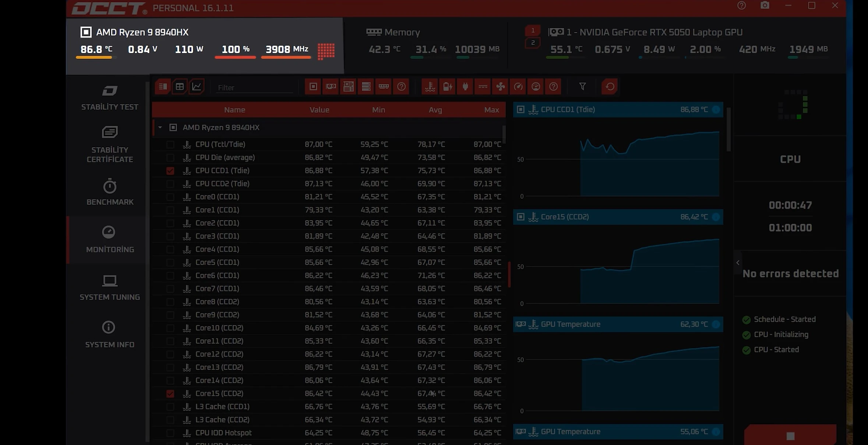
Task: Click the blue dot on the CPU CCD1 graph header
Action: click(716, 109)
